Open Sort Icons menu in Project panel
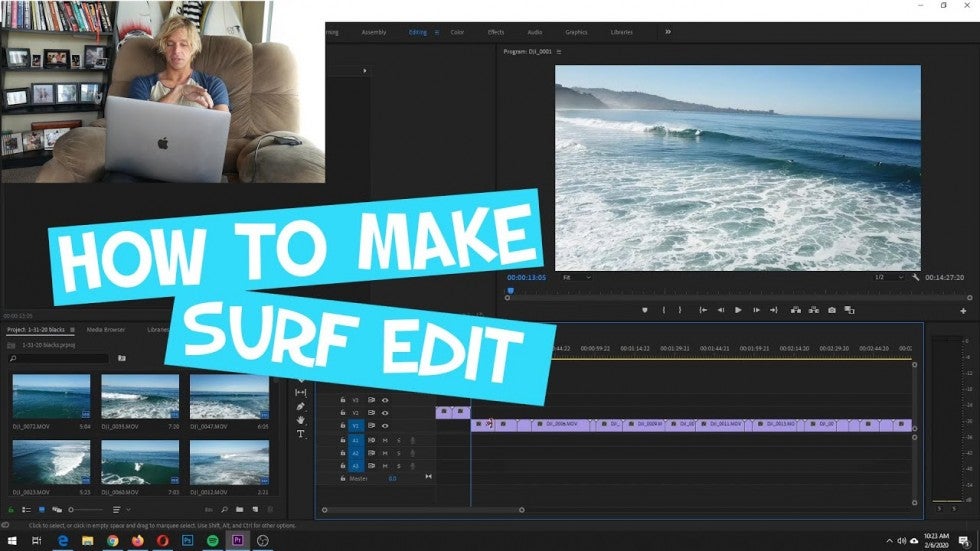 pyautogui.click(x=120, y=510)
